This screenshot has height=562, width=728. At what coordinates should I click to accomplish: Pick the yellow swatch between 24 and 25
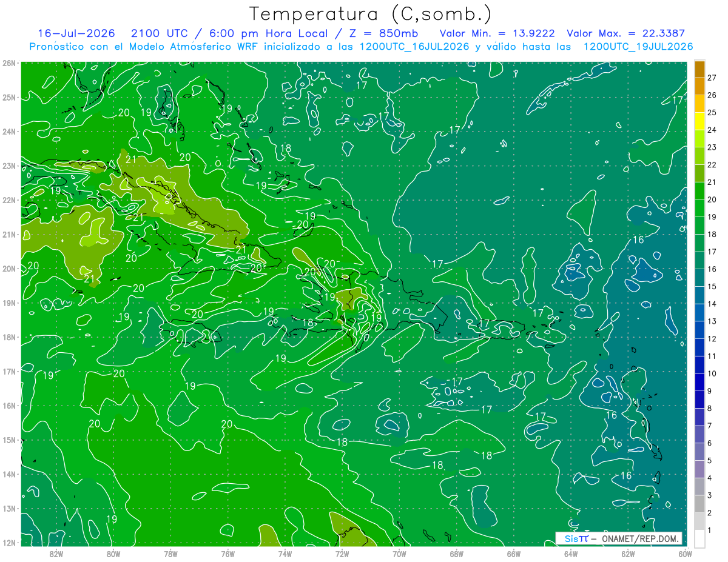(700, 121)
